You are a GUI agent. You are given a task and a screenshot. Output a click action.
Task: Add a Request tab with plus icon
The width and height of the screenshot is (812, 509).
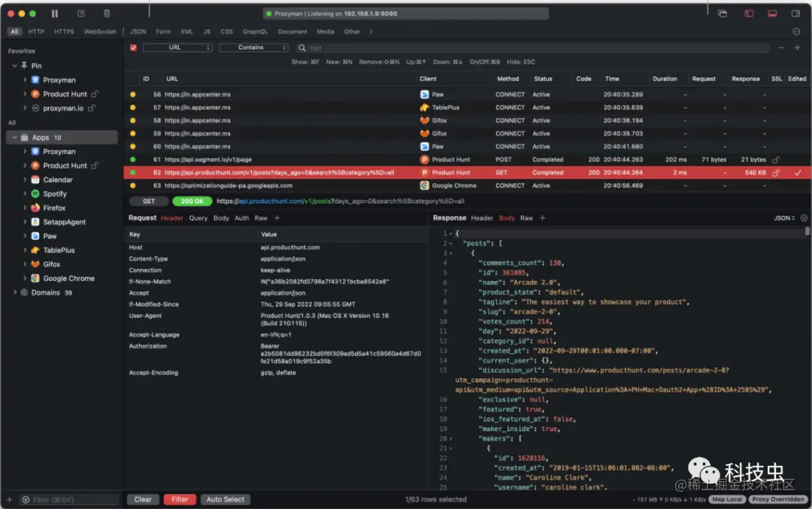(277, 218)
